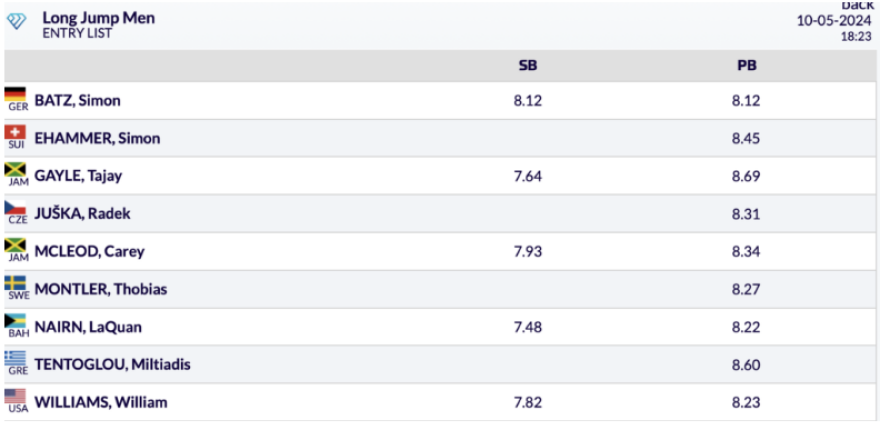Click the Bahamas flag beside NAIRN
Viewport: 880px width, 430px height.
[16, 324]
